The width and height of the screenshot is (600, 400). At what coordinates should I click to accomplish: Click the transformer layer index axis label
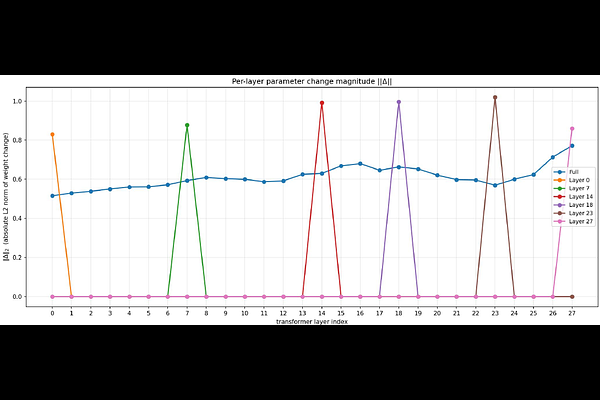(x=312, y=322)
